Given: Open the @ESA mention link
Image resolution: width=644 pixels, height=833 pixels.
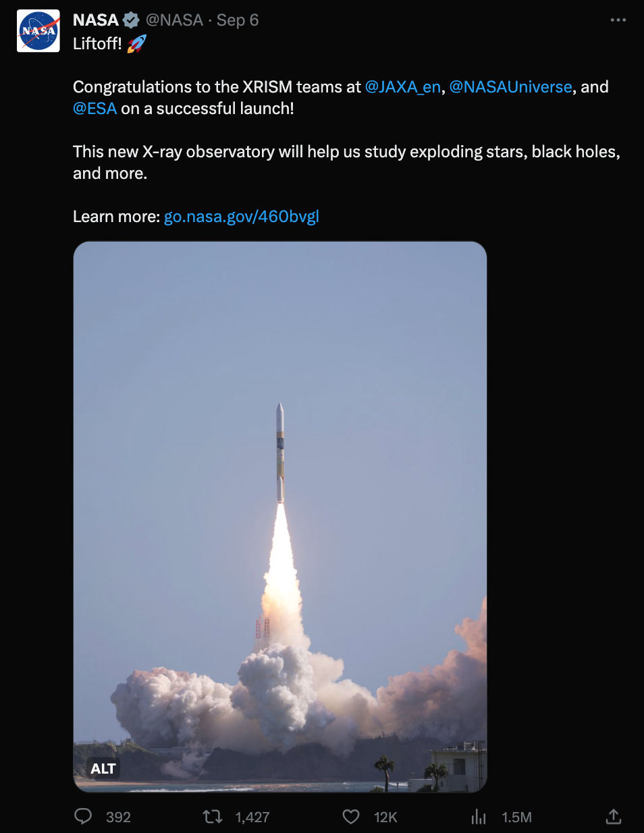Looking at the screenshot, I should 95,109.
